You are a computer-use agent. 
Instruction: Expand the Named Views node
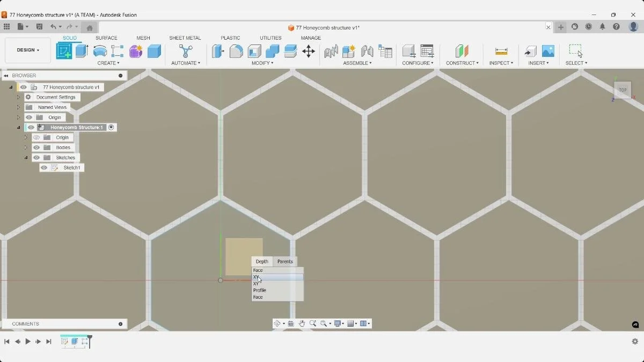click(x=18, y=107)
